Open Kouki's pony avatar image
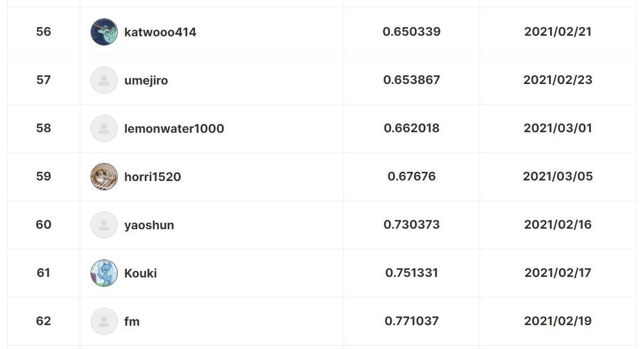This screenshot has height=349, width=644. tap(104, 273)
